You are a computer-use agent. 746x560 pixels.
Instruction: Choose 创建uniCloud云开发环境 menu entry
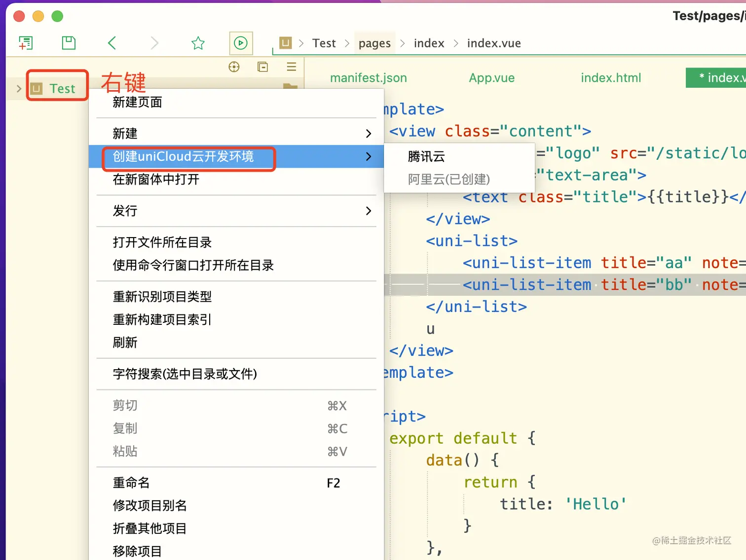[x=236, y=156]
